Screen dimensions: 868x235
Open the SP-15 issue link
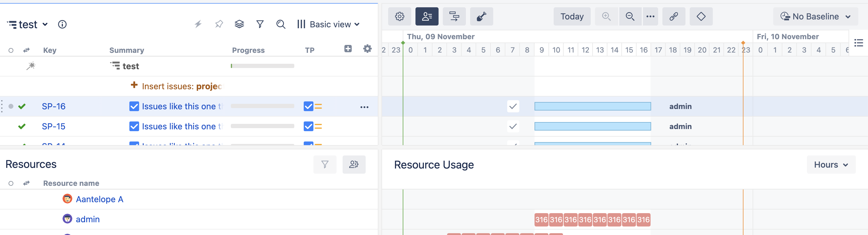pos(53,127)
